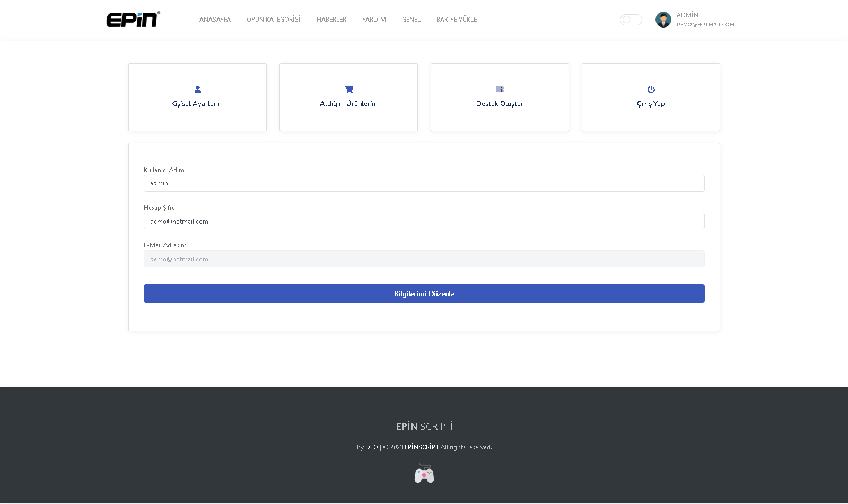Click the Hesap Şifre input field

[424, 221]
